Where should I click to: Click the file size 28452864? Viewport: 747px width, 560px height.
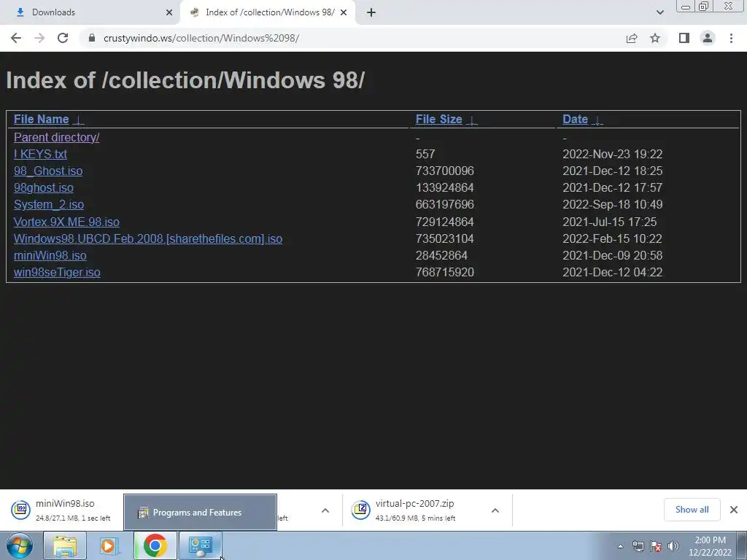441,256
